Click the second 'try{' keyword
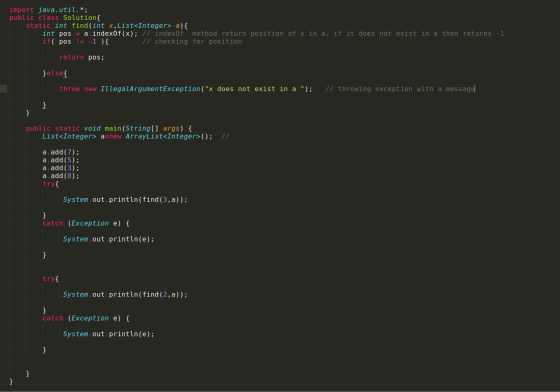The image size is (560, 392). (50, 278)
